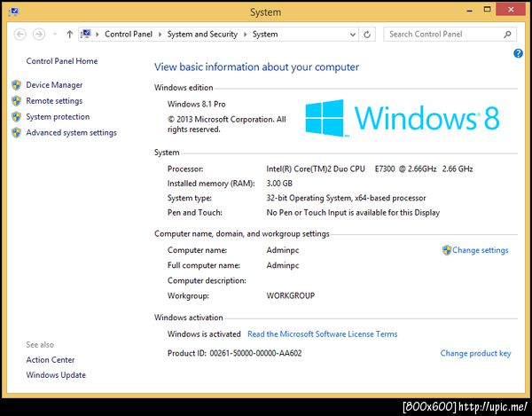Viewport: 532px width, 416px height.
Task: Click the shield icon next to Change settings
Action: 447,250
